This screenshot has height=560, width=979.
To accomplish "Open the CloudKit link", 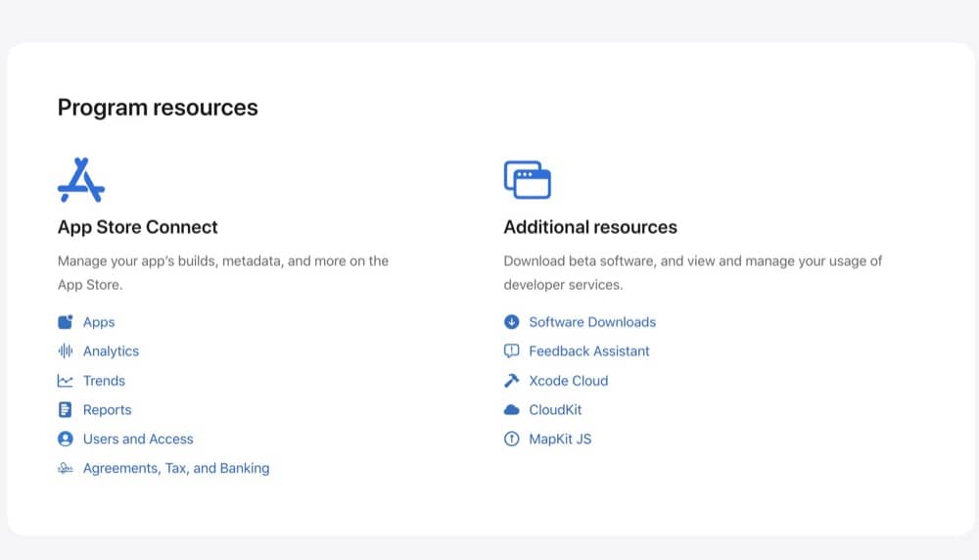I will tap(556, 409).
